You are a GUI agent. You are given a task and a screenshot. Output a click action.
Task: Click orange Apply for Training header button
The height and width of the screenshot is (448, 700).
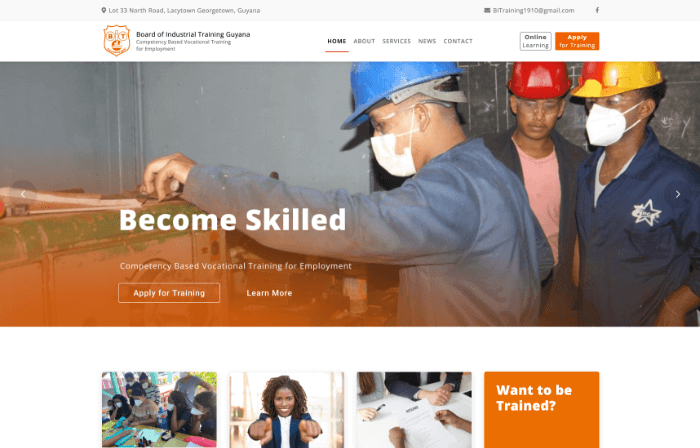577,41
